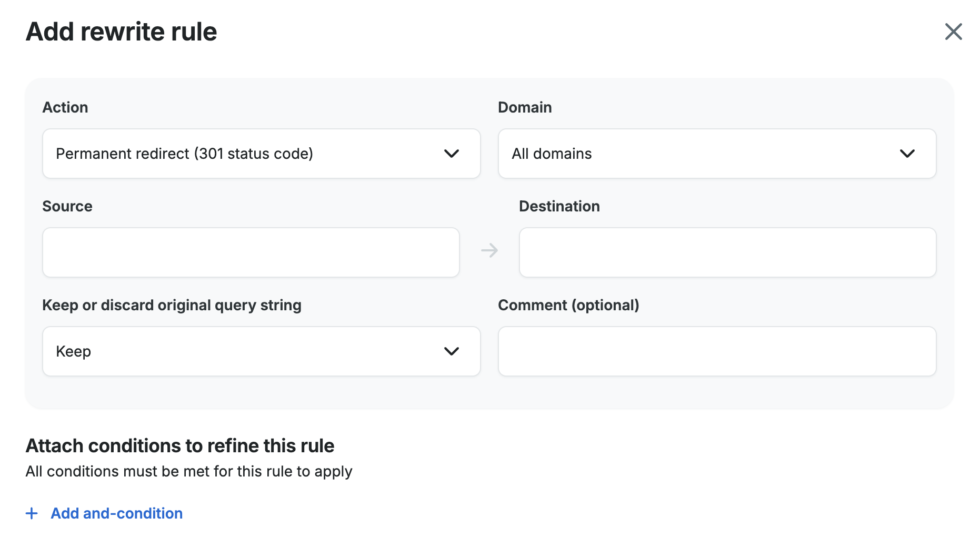Click the chevron in the Domain dropdown
This screenshot has width=980, height=548.
coord(907,154)
